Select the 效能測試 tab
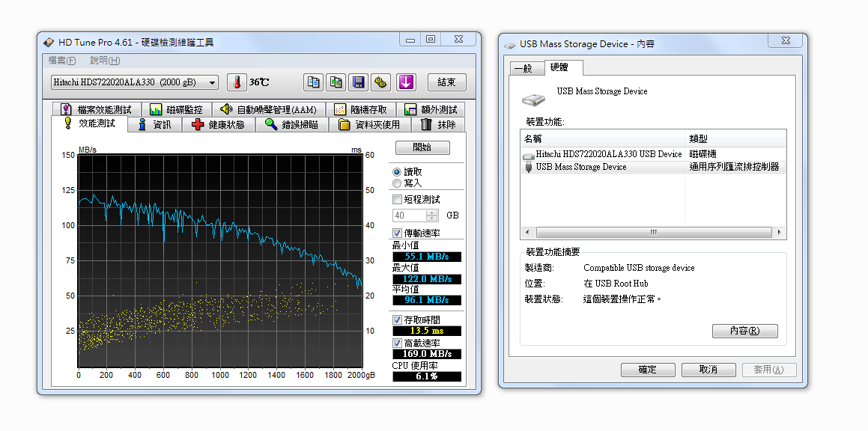The height and width of the screenshot is (431, 868). click(90, 123)
